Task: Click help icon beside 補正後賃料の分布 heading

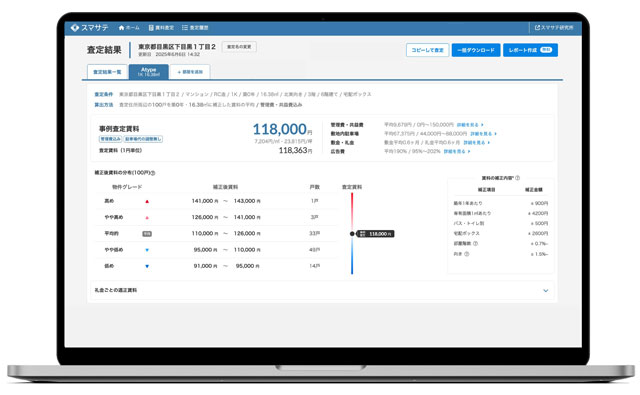Action: (x=153, y=173)
